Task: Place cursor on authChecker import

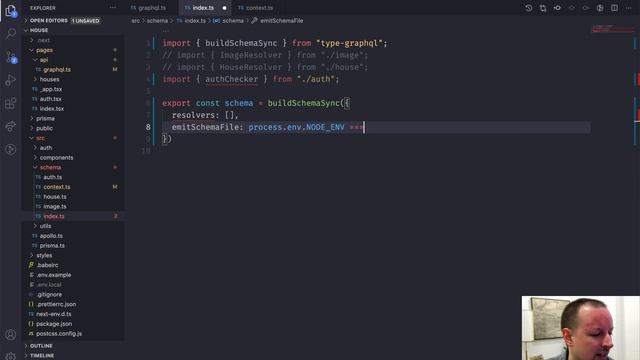Action: (231, 79)
